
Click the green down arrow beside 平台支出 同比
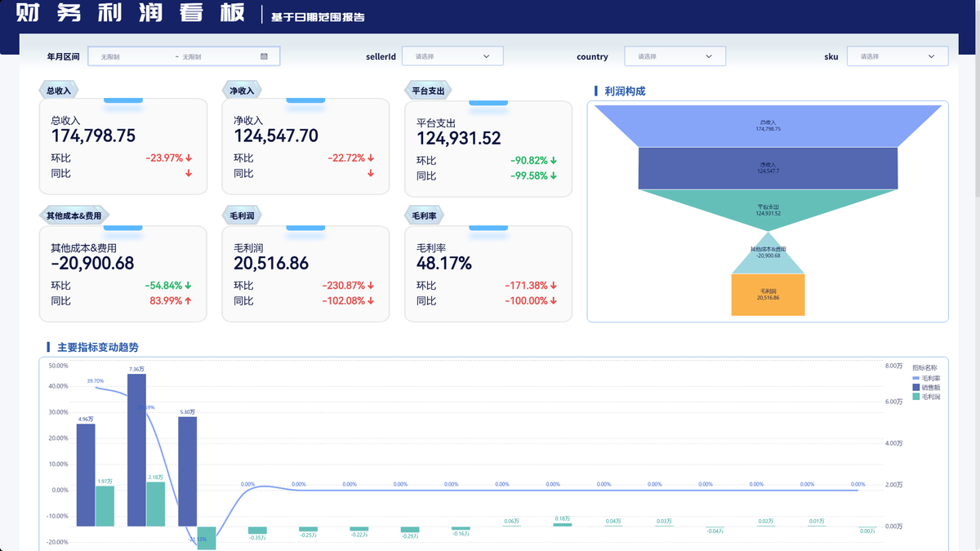click(x=554, y=176)
